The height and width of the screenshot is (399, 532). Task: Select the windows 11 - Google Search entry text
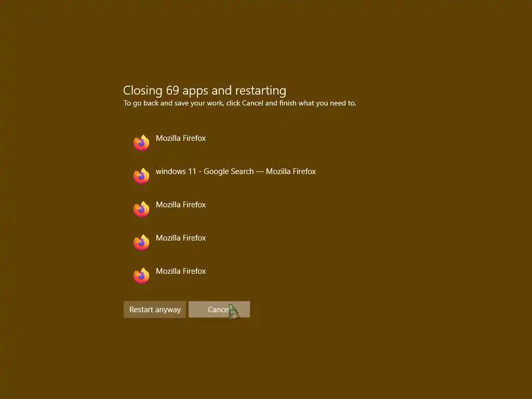(236, 171)
